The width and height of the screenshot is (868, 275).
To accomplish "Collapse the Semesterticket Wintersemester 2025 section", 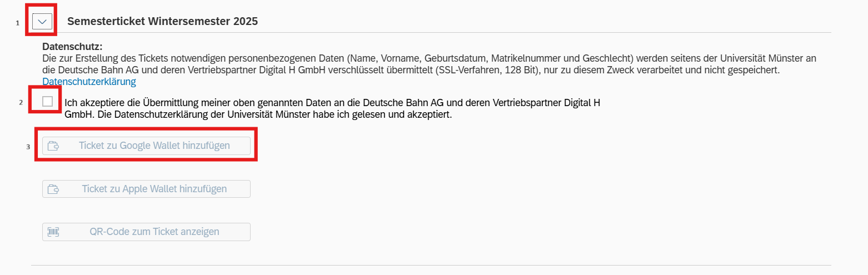I will point(42,22).
